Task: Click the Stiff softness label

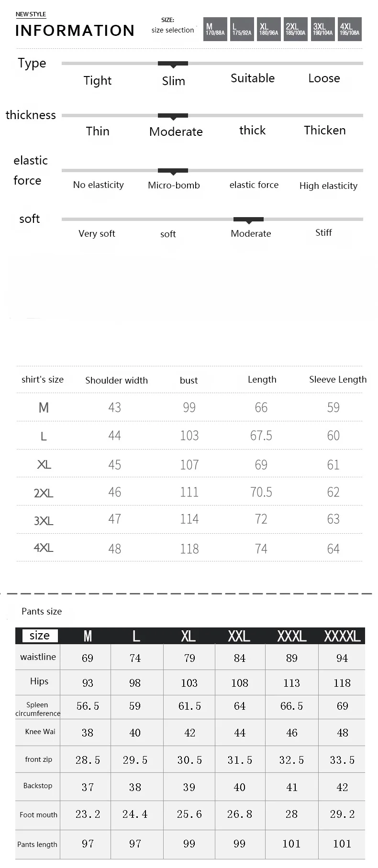Action: (x=323, y=232)
